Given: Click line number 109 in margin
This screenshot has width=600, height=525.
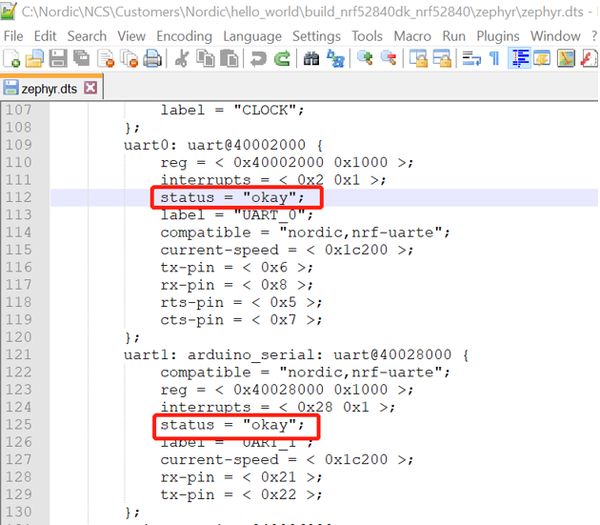Looking at the screenshot, I should pos(18,145).
